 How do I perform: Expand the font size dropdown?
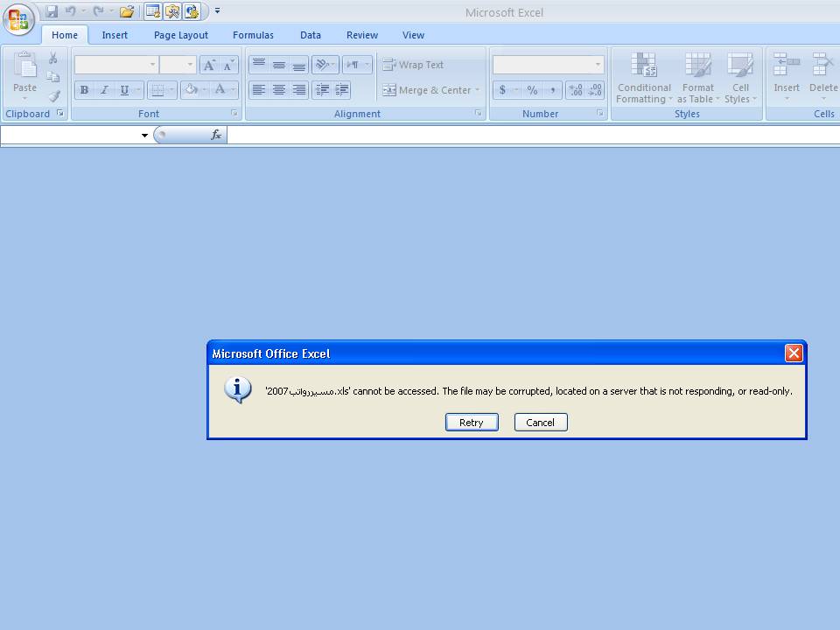point(190,65)
